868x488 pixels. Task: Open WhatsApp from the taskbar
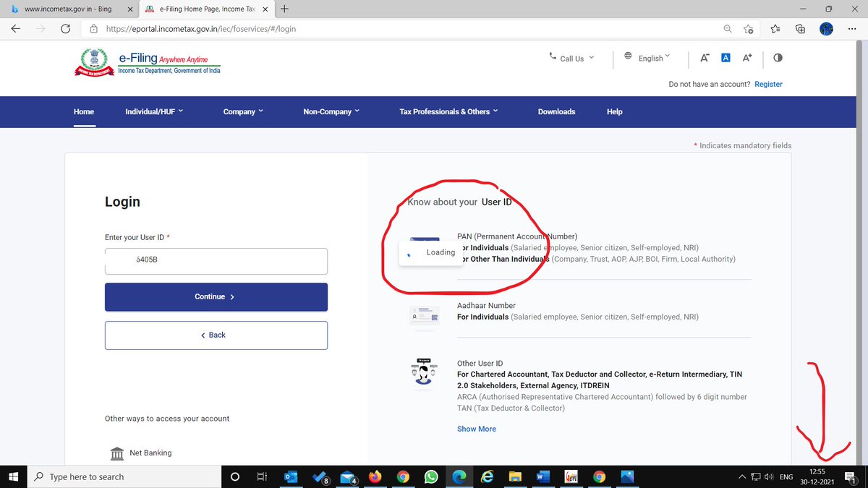(x=431, y=476)
